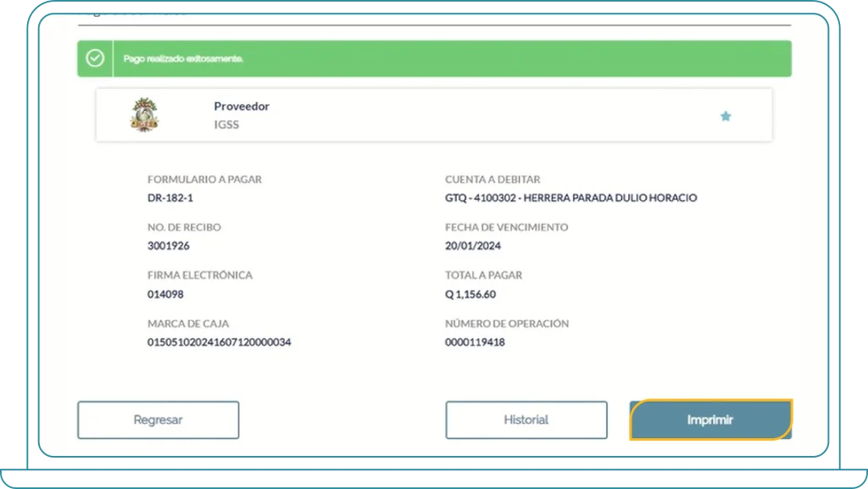
Task: Select the Proveedor heading text
Action: [x=242, y=106]
